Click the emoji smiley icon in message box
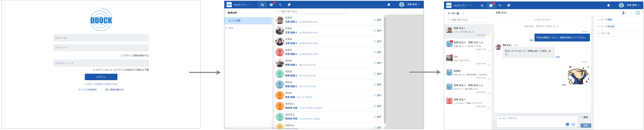This screenshot has width=644, height=130. click(567, 125)
